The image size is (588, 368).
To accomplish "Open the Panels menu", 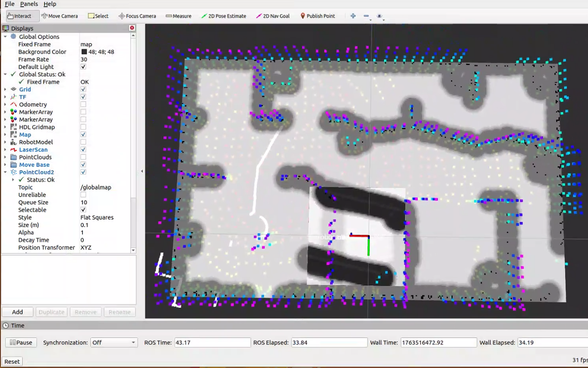I will pyautogui.click(x=29, y=4).
